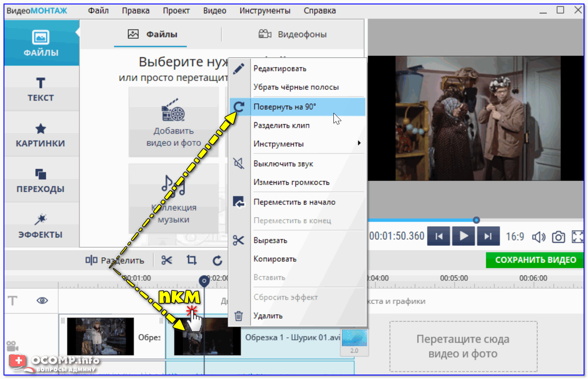Open the Справка menu
Viewport: 588px width, 379px height.
click(x=320, y=11)
